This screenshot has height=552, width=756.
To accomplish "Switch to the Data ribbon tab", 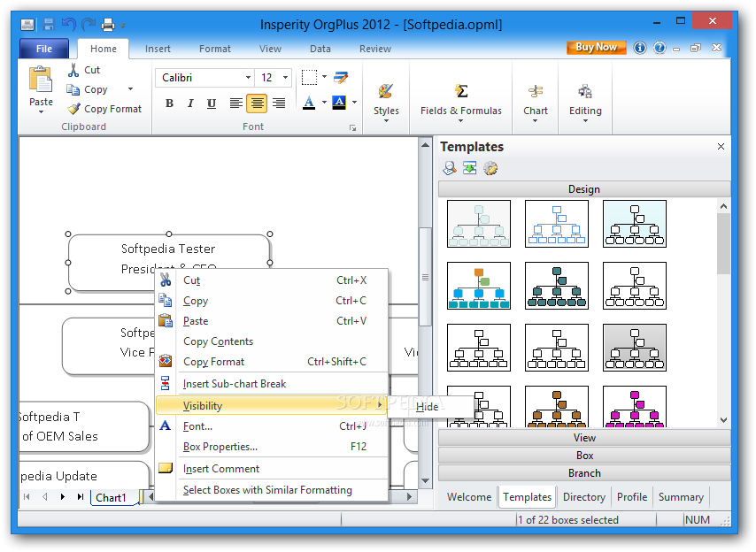I will pos(320,49).
